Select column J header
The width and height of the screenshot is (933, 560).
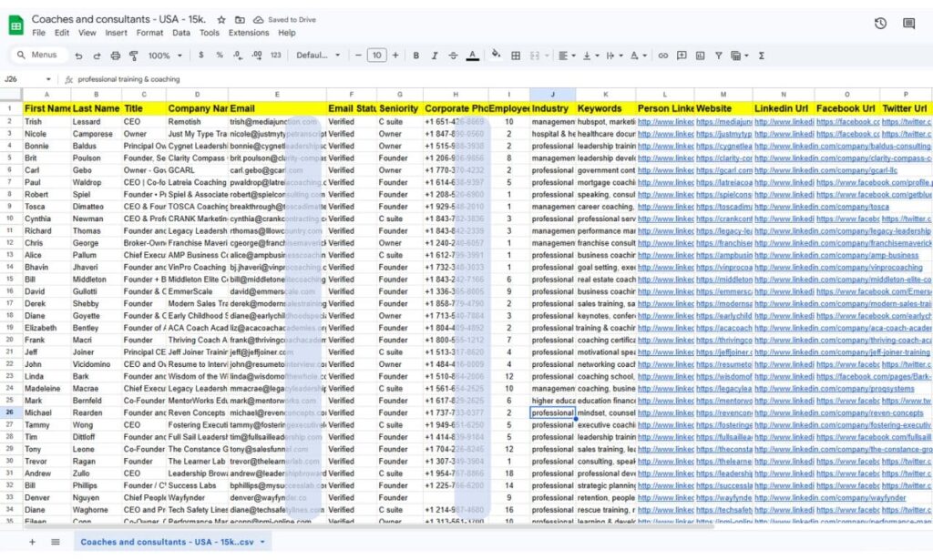coord(552,95)
